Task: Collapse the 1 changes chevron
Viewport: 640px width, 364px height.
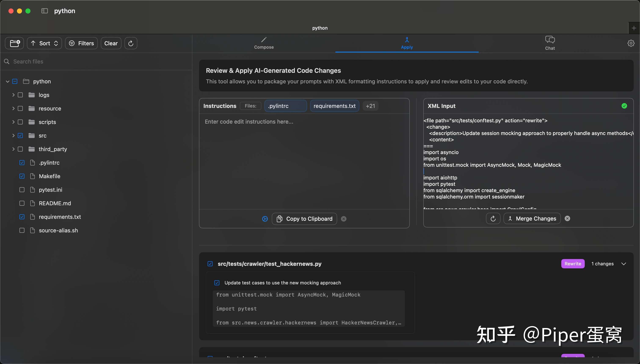Action: [x=623, y=264]
